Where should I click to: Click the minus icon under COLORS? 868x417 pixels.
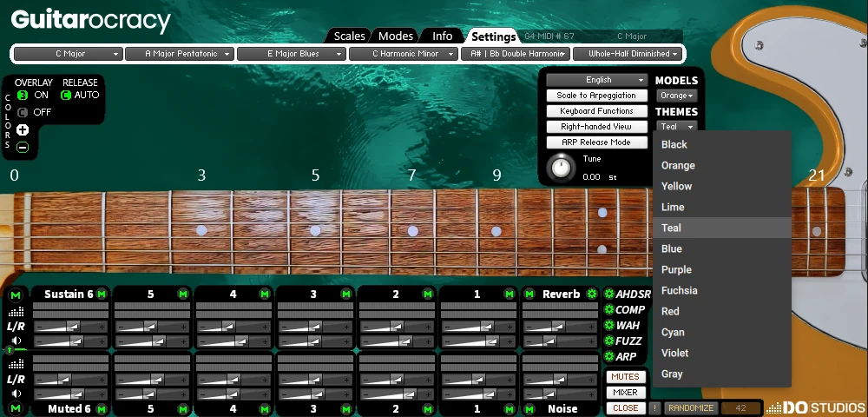[23, 148]
